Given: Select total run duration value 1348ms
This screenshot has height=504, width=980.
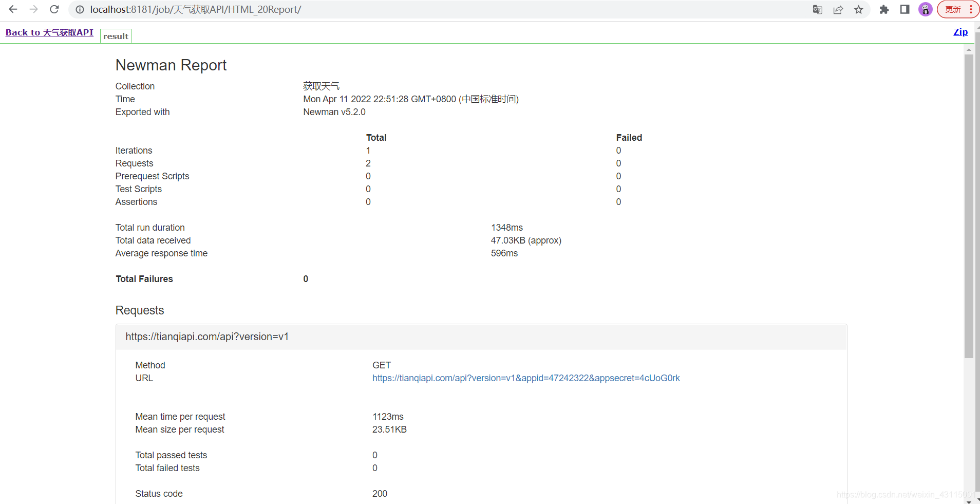Looking at the screenshot, I should click(x=507, y=228).
